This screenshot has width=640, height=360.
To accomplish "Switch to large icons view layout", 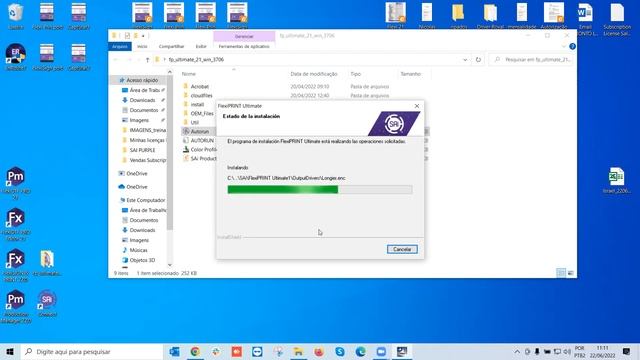I will [570, 273].
